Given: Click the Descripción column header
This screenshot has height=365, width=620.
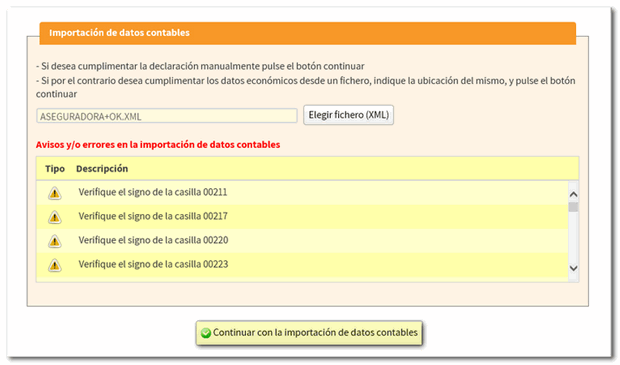Looking at the screenshot, I should (x=102, y=169).
